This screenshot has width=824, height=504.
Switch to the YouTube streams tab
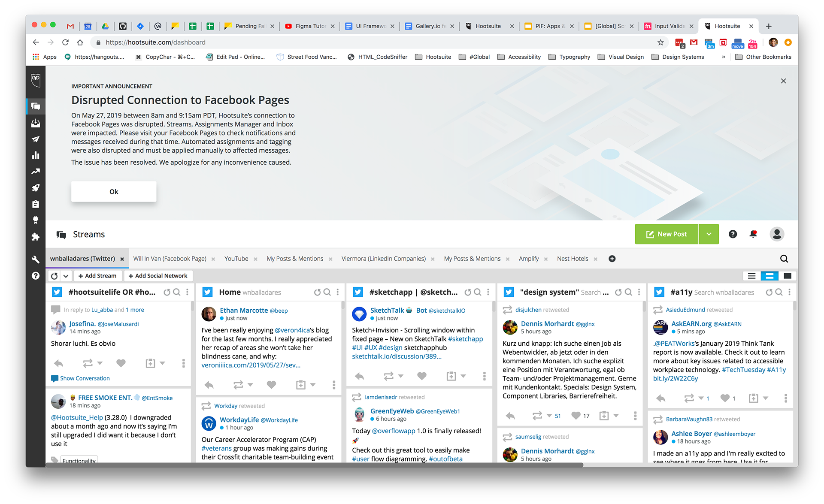236,259
